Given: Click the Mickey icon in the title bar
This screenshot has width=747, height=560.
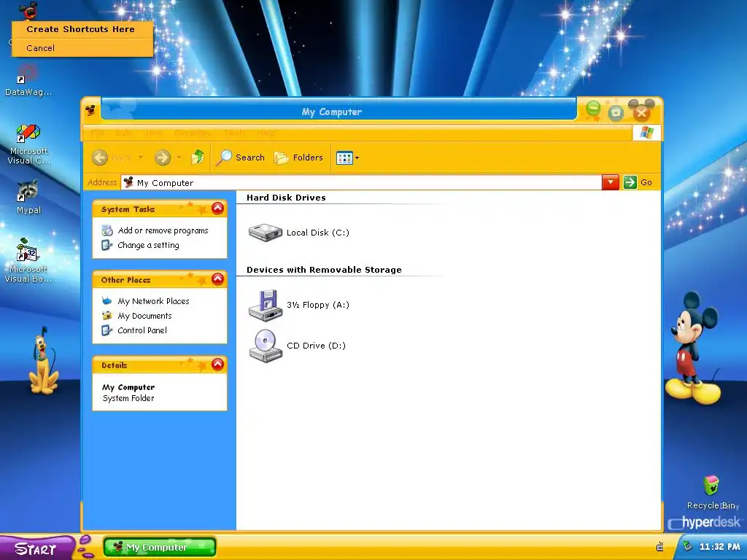Looking at the screenshot, I should tap(90, 111).
